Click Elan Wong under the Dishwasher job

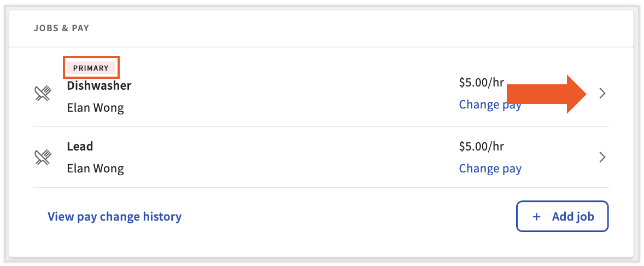(x=95, y=107)
